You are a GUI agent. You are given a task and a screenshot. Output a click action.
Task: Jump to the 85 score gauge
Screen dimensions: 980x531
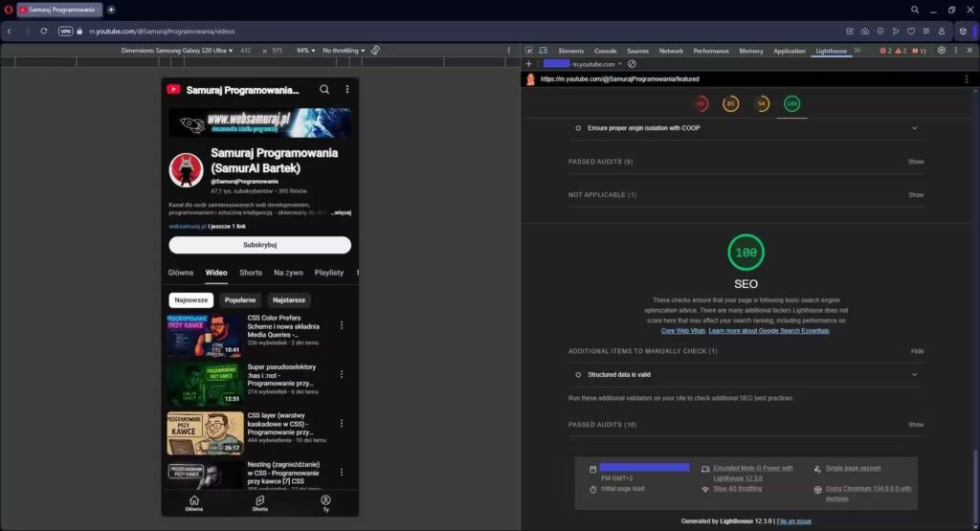(x=730, y=103)
